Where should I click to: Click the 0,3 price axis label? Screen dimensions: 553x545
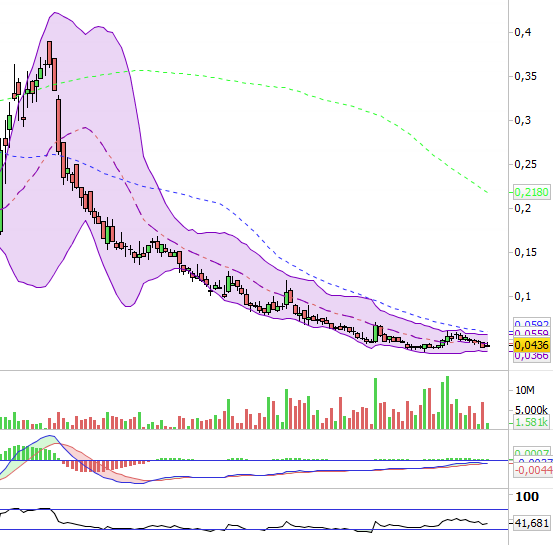pos(523,120)
